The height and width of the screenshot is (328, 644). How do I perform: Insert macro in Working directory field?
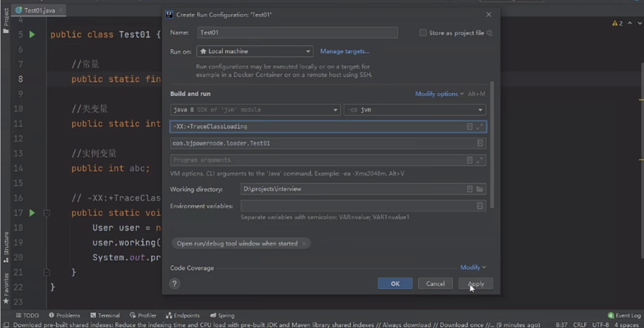pos(469,189)
